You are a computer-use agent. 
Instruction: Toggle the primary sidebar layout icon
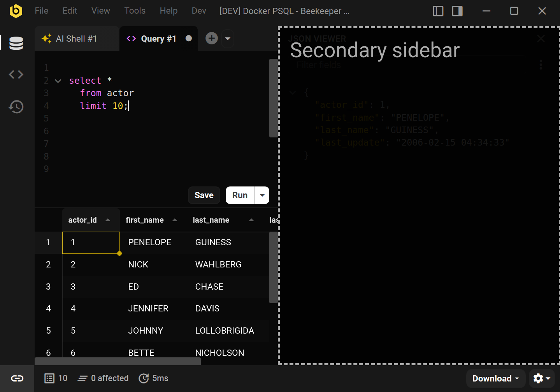pos(438,11)
